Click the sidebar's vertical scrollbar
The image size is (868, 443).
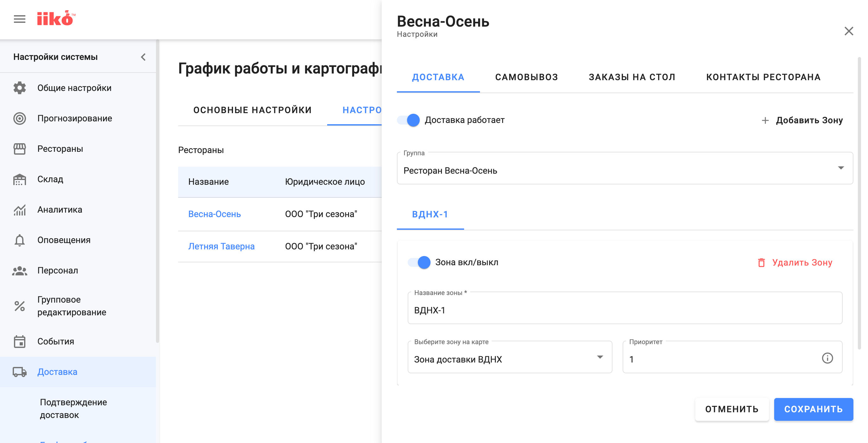[x=157, y=191]
